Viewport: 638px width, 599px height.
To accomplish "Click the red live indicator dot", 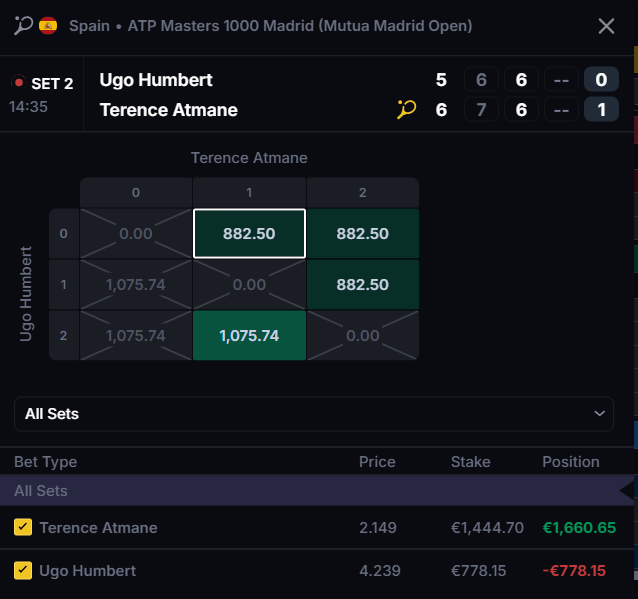I will [x=18, y=82].
